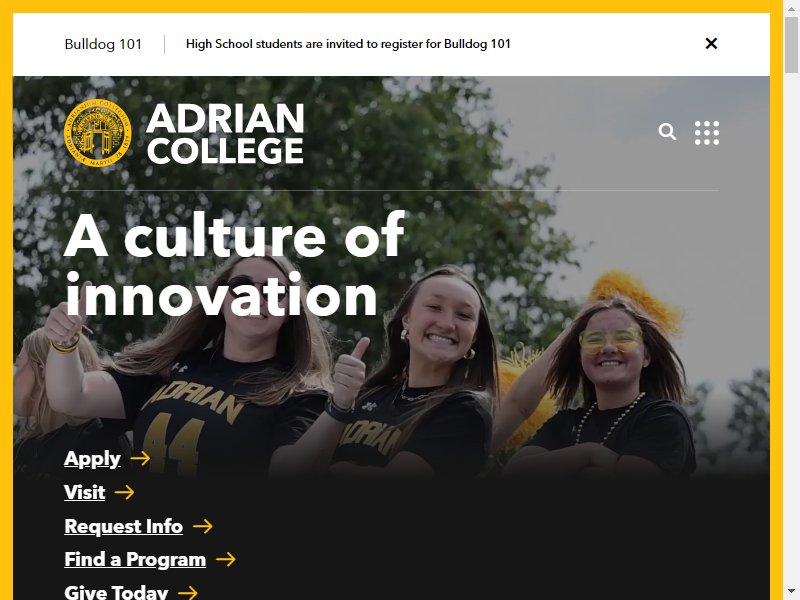Dismiss the Bulldog 101 announcement banner
This screenshot has height=600, width=800.
(711, 43)
